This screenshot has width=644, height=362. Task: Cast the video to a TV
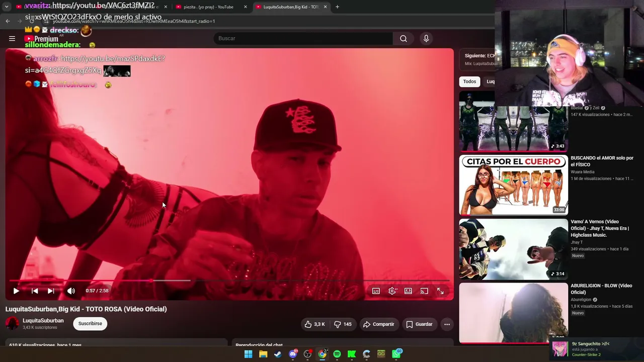[x=424, y=291]
